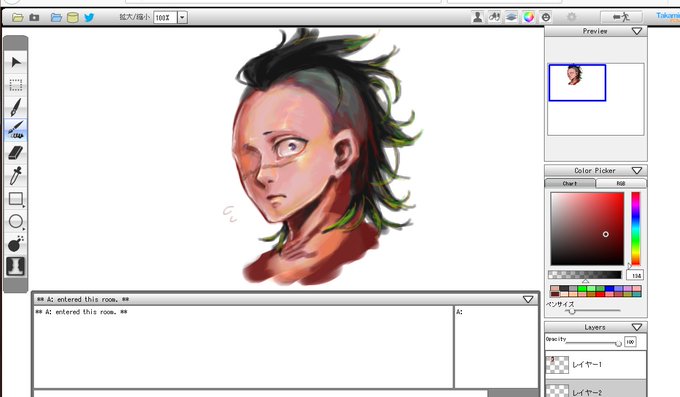Viewport: 680px width, 397px height.
Task: Click the alpha value 134 field
Action: (x=635, y=275)
